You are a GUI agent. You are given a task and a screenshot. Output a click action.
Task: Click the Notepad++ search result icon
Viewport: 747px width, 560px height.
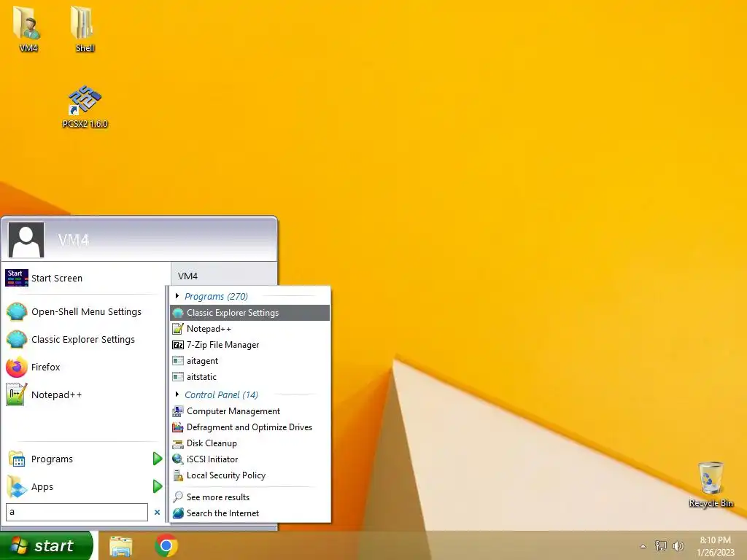click(x=178, y=329)
